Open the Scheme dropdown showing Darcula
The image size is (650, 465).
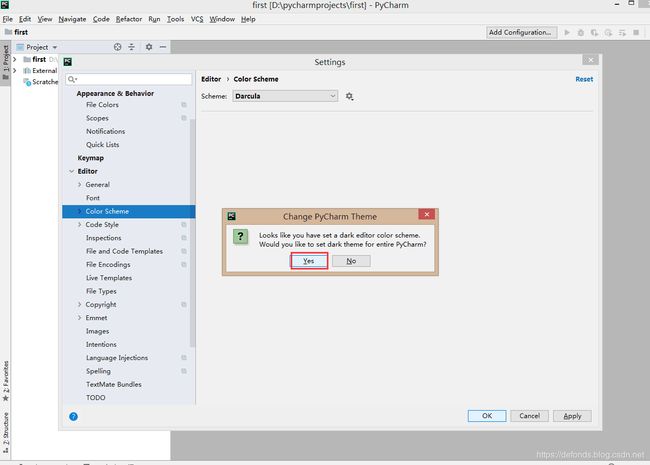pyautogui.click(x=285, y=96)
